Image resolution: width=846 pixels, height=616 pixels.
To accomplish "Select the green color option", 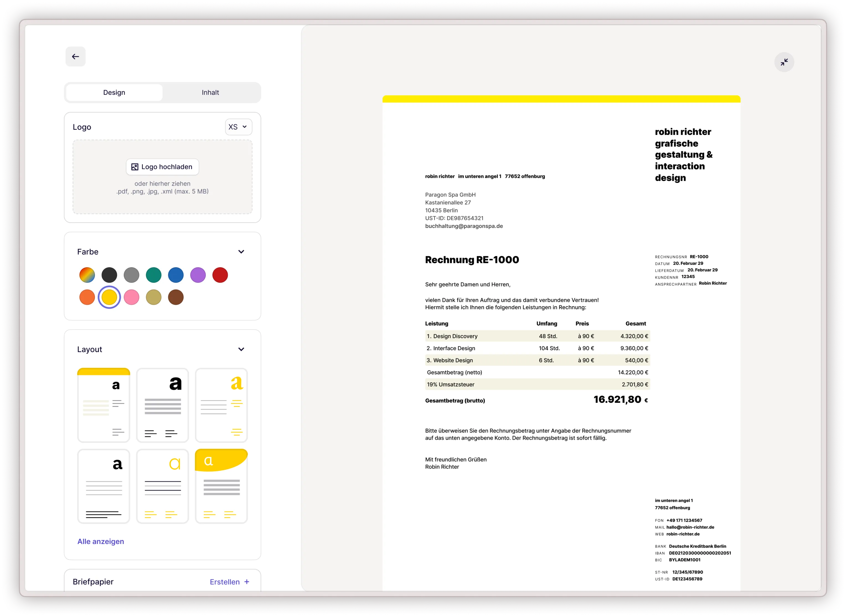I will coord(154,275).
